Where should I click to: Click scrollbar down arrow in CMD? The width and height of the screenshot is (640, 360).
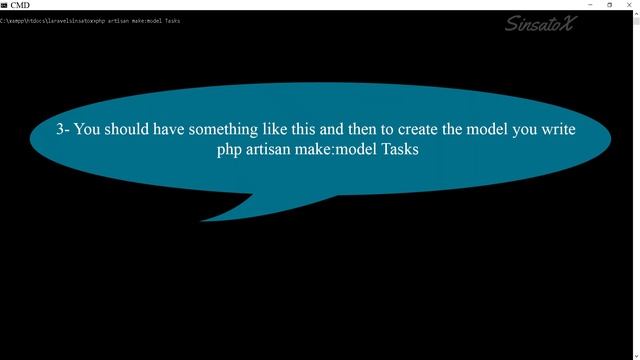[x=636, y=356]
